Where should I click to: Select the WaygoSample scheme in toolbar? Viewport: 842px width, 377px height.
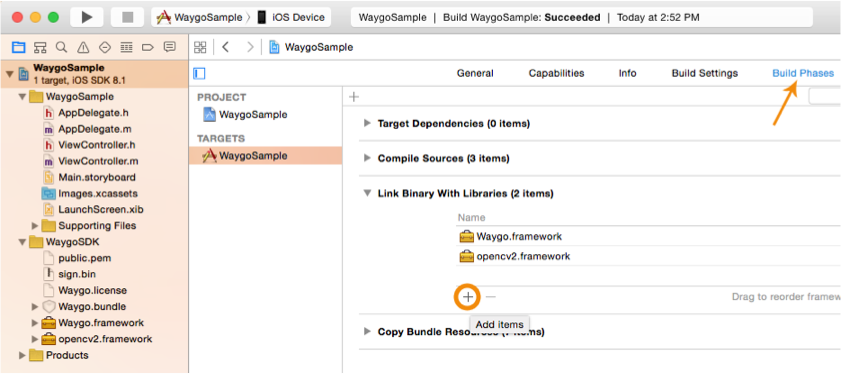click(199, 17)
